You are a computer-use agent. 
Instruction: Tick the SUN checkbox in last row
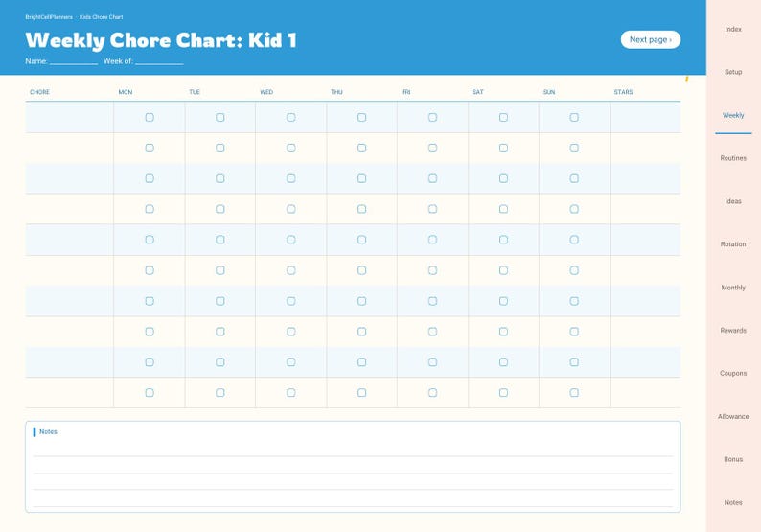click(574, 393)
